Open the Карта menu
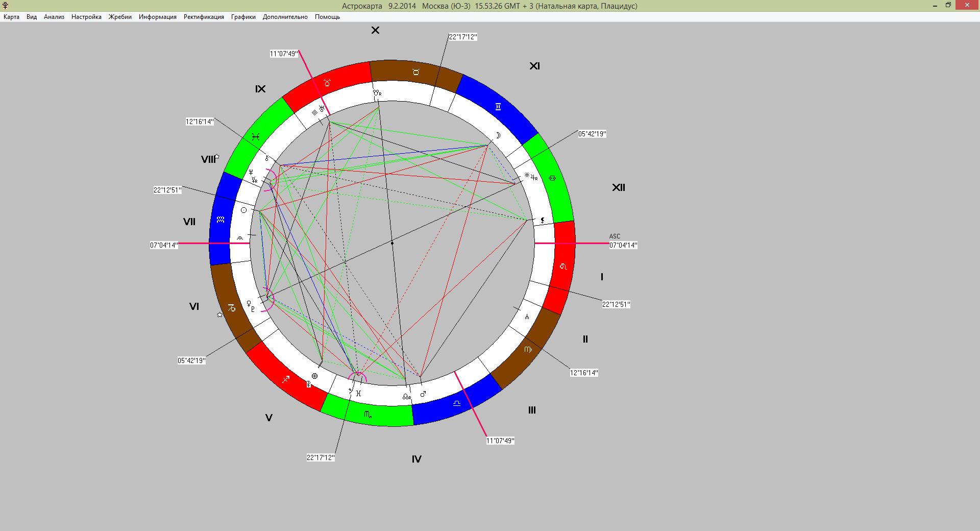The width and height of the screenshot is (980, 531). point(11,17)
